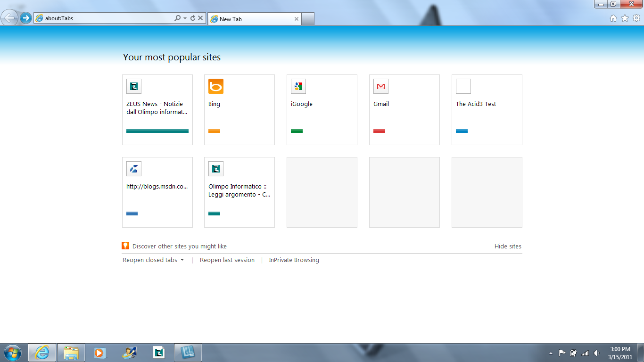The image size is (644, 362).
Task: Go back with the browser Back arrow
Action: pyautogui.click(x=10, y=18)
